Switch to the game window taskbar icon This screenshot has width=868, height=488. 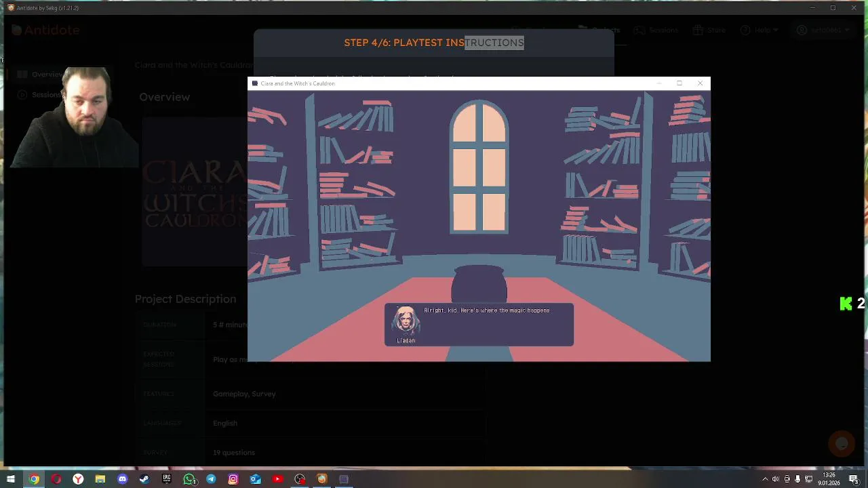coord(344,479)
